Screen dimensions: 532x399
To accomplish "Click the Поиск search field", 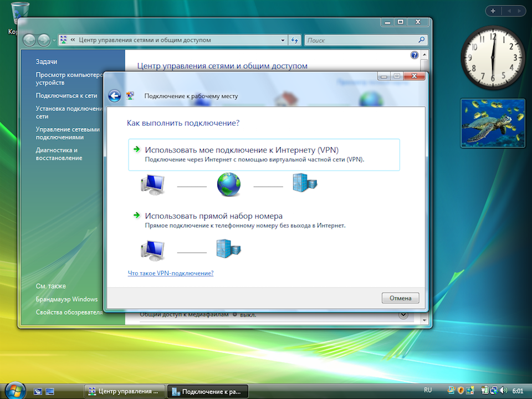I will 362,40.
